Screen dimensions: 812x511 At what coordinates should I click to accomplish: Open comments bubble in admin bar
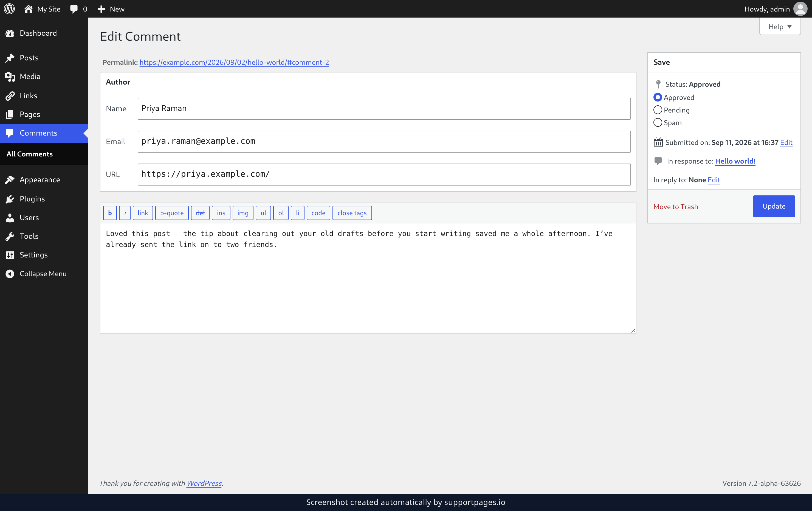(74, 9)
